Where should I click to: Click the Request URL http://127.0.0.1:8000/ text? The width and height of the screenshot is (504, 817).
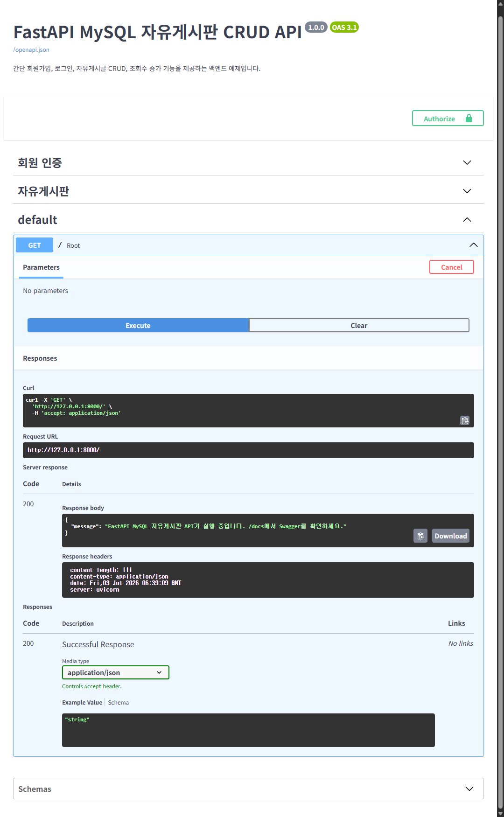63,450
